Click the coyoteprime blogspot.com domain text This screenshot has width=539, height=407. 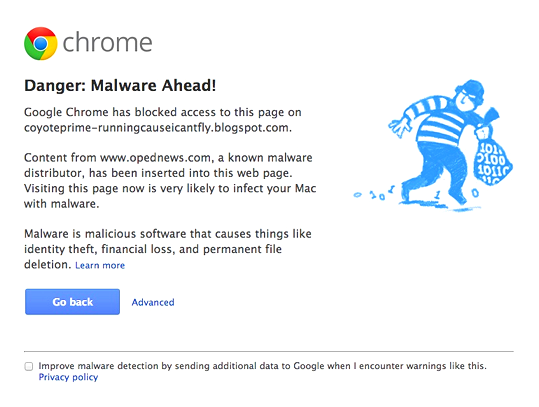158,128
